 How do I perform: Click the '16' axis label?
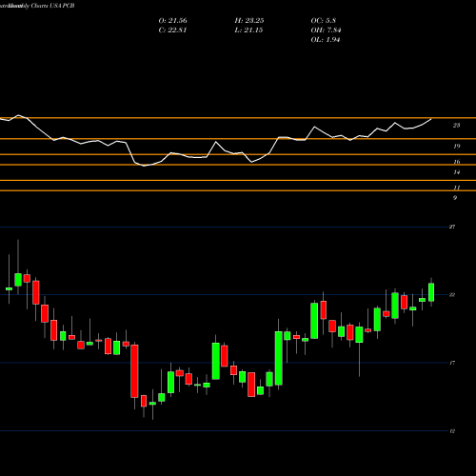[x=456, y=162]
